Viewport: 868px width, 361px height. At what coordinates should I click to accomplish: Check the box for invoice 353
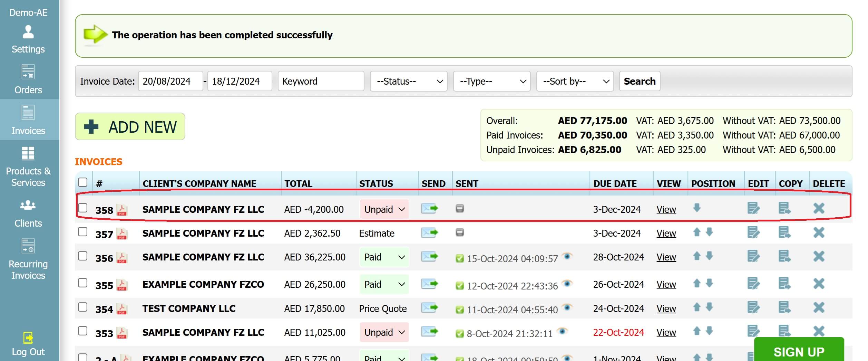[83, 331]
